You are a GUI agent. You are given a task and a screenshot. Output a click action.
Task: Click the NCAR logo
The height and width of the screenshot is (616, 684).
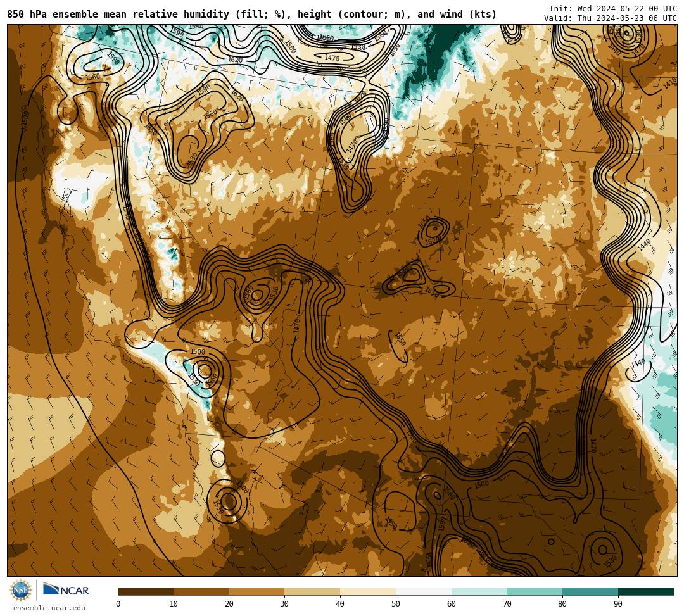(66, 590)
